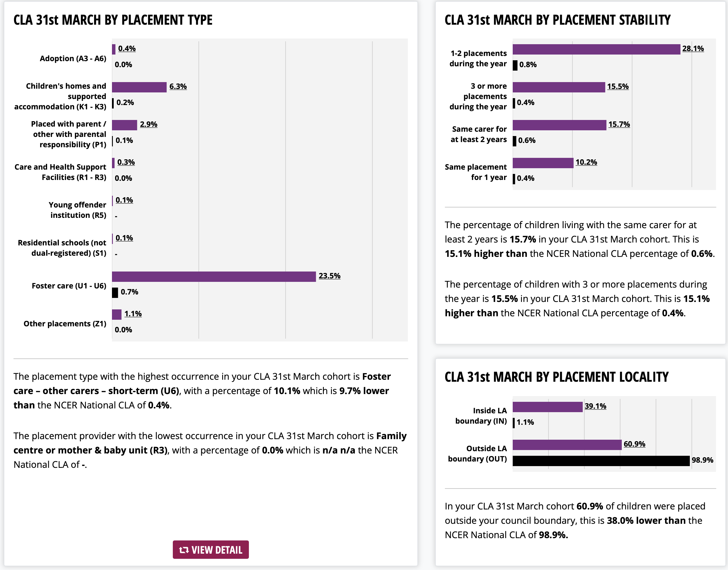
Task: Open the 23.5% Foster care value link
Action: point(330,276)
